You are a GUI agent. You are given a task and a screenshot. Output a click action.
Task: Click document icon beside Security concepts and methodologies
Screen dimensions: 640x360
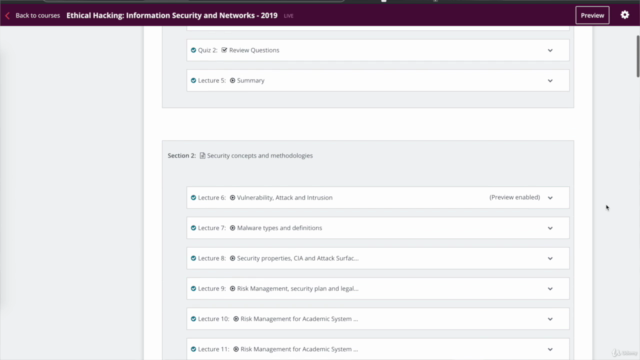tap(202, 156)
